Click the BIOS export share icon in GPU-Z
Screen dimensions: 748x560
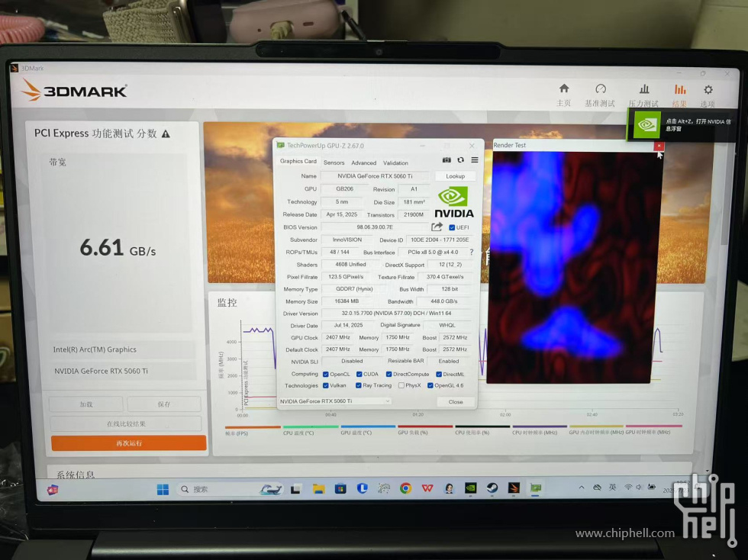pos(437,227)
